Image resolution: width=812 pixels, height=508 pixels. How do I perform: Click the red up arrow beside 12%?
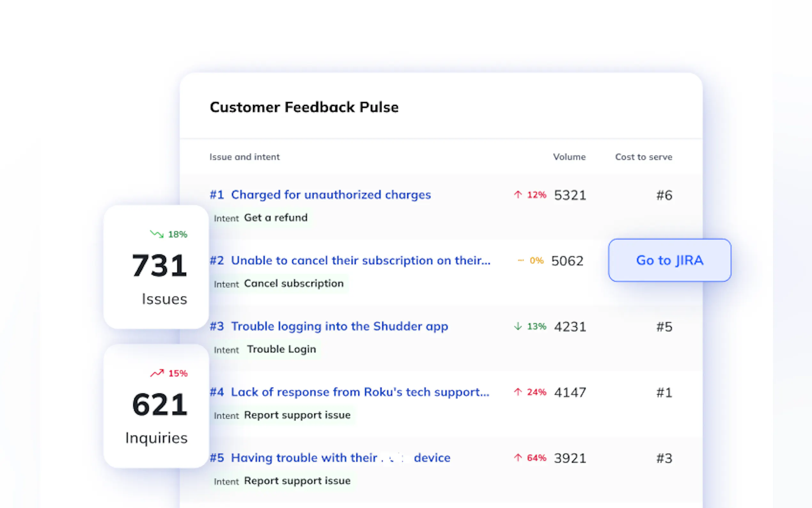coord(518,194)
